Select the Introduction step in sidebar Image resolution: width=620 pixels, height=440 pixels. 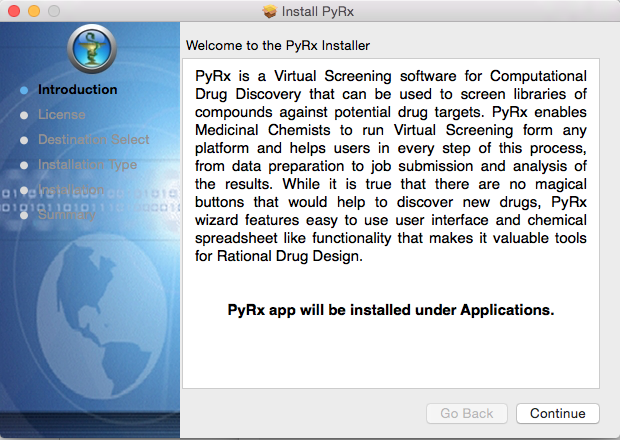pos(78,90)
